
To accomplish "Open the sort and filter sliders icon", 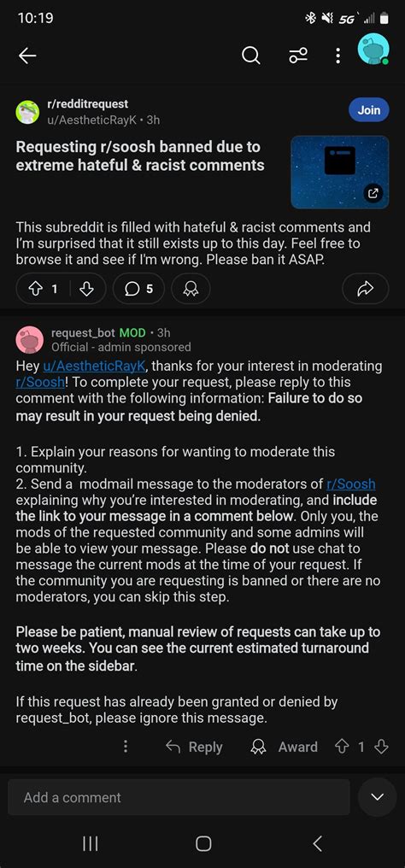I will (x=298, y=56).
